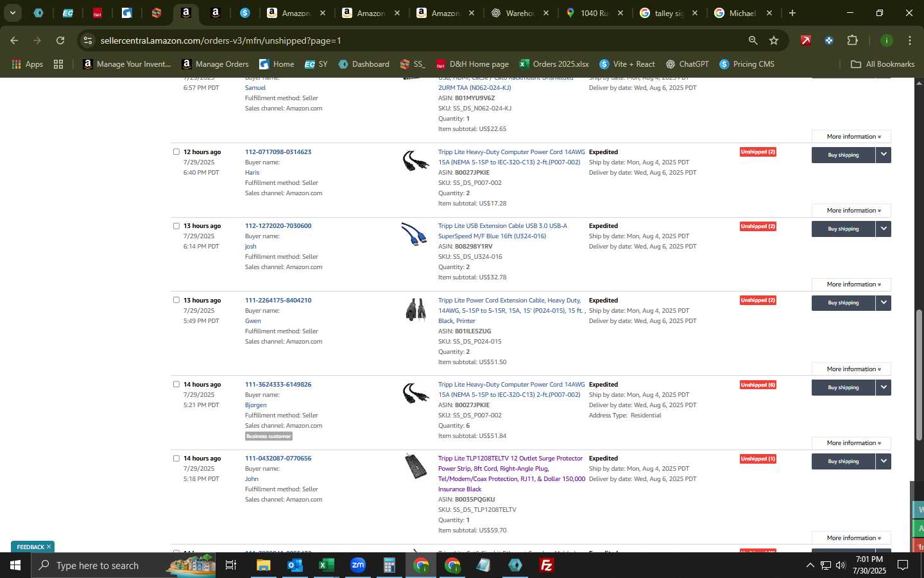Go back to the previous page
This screenshot has height=578, width=924.
click(14, 40)
